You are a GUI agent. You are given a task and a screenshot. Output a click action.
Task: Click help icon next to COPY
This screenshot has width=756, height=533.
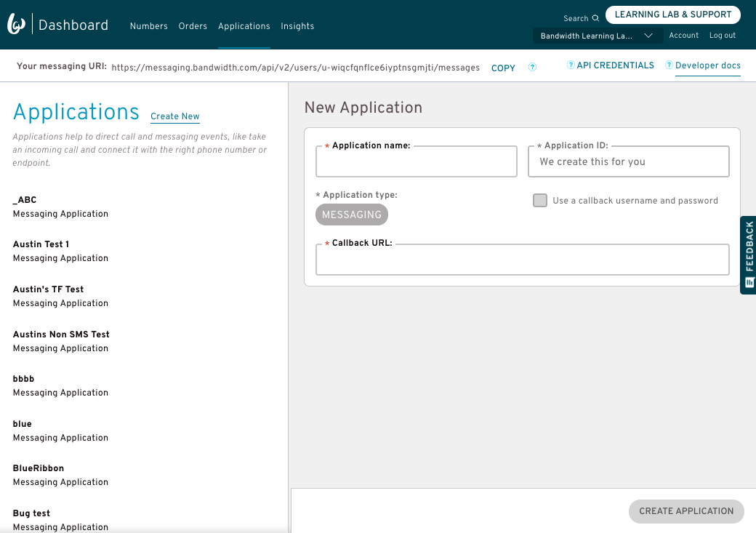pos(532,67)
